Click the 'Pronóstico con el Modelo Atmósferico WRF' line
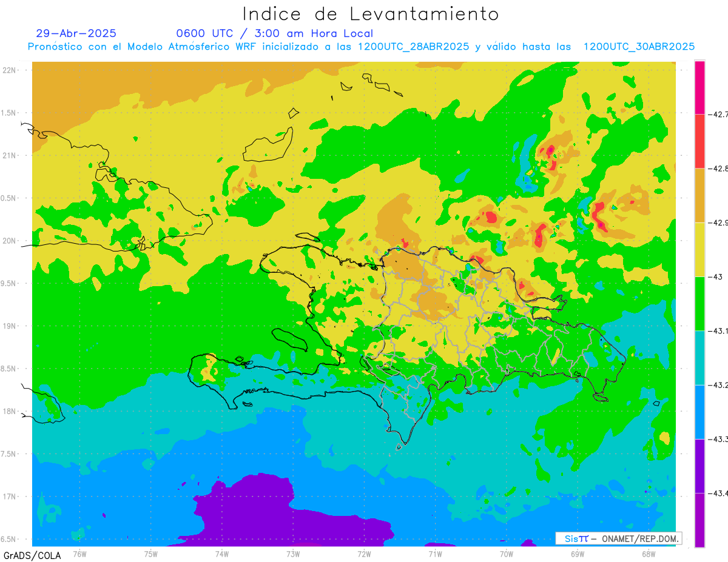Screen dimensions: 728x562 (x=361, y=47)
